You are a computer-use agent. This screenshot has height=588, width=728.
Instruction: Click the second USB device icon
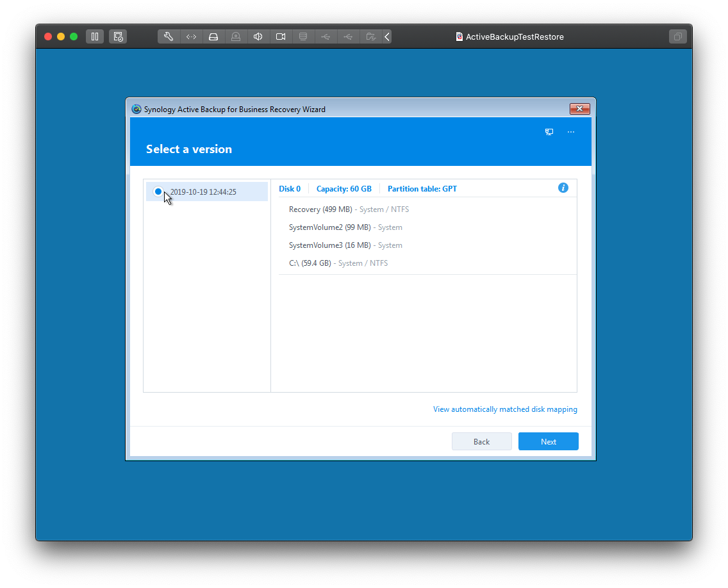point(348,37)
